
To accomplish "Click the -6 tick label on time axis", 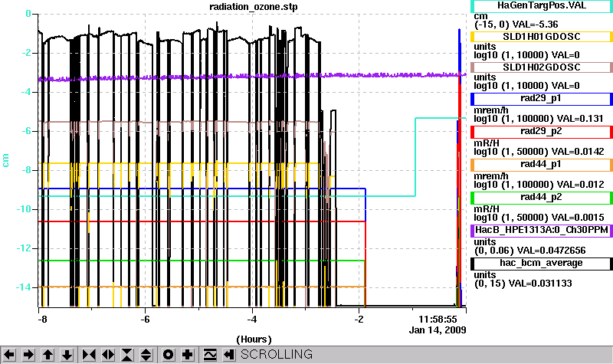I will [145, 319].
